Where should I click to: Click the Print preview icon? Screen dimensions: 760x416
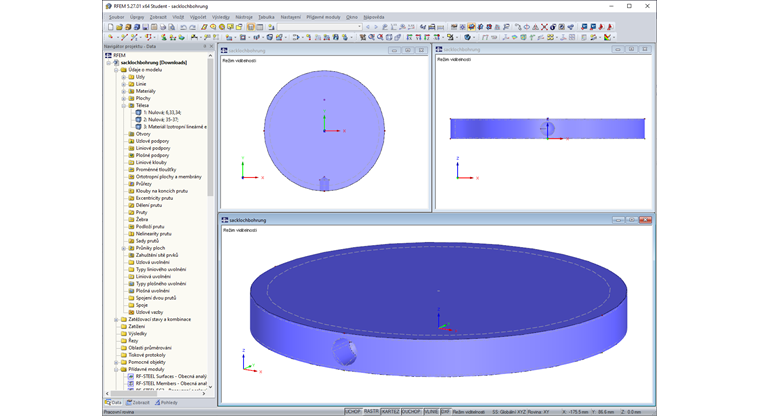point(172,27)
